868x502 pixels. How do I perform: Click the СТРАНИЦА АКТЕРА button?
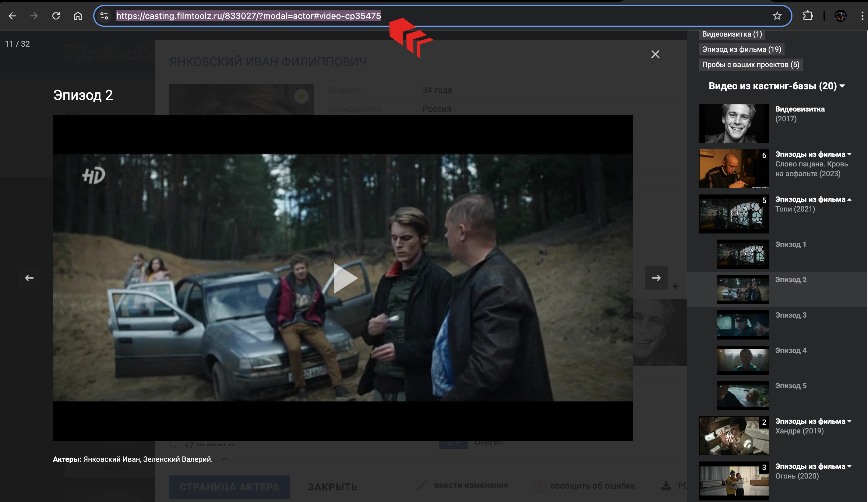point(229,487)
